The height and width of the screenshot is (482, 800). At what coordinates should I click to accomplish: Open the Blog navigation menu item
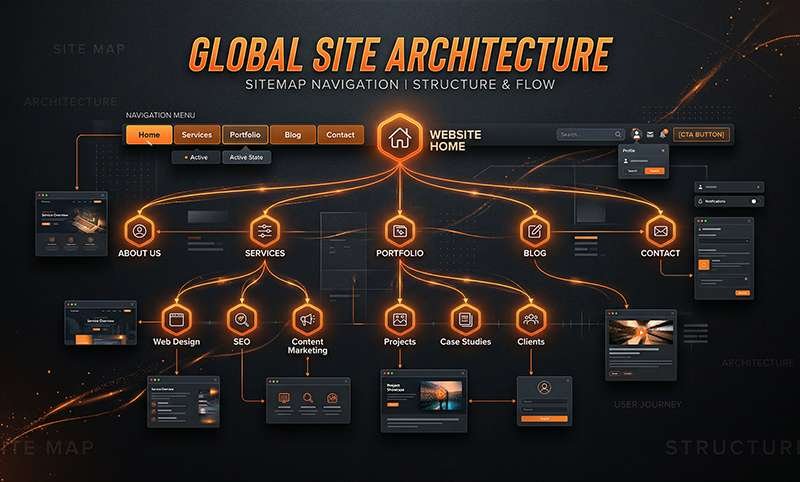click(x=292, y=135)
